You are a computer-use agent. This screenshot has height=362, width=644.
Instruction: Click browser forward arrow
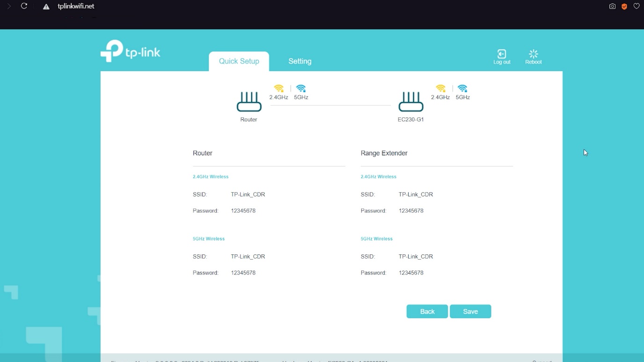[8, 6]
